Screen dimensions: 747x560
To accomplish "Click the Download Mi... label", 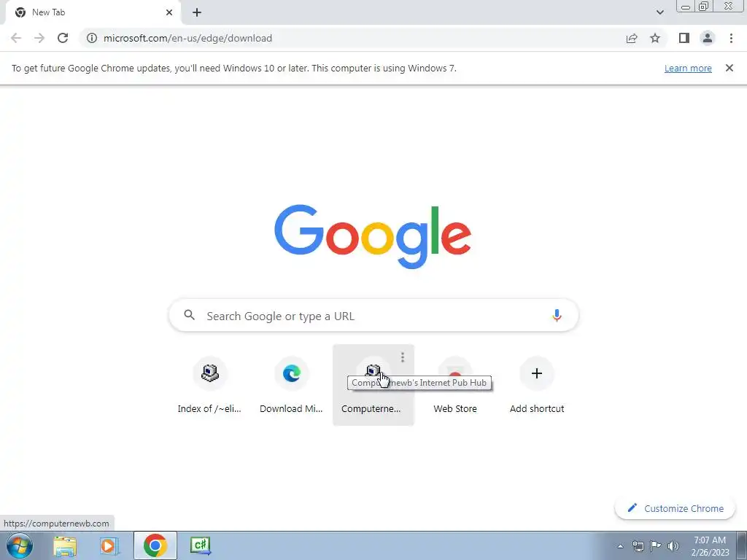I will pyautogui.click(x=291, y=408).
